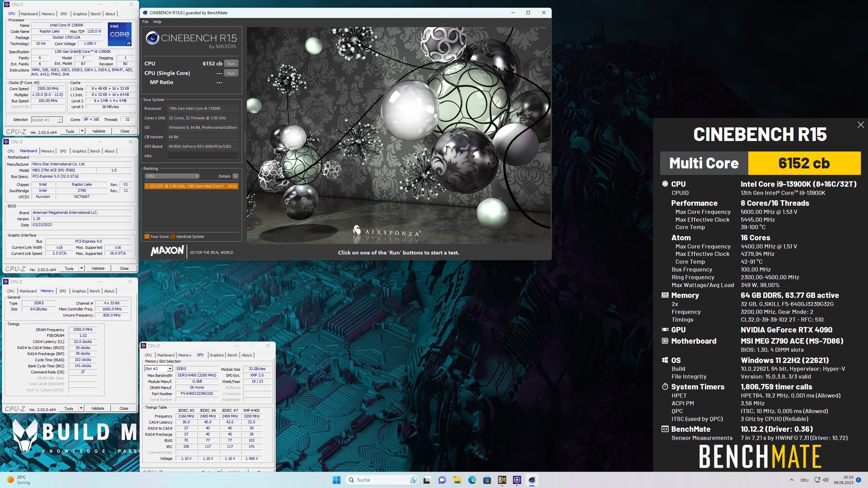868x488 pixels.
Task: Open notification center badge
Action: [859, 480]
